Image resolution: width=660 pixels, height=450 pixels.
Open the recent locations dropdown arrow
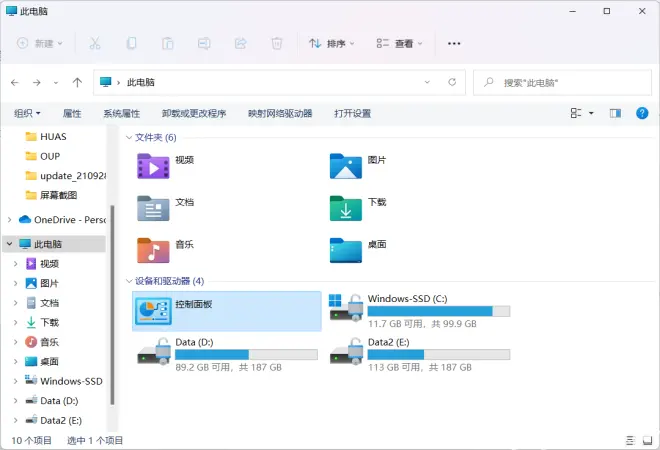56,83
